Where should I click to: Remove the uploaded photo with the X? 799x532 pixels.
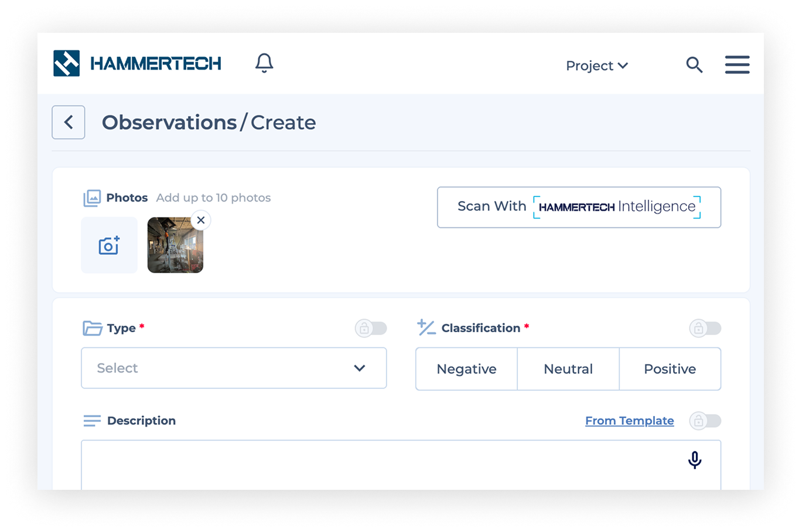[x=200, y=220]
